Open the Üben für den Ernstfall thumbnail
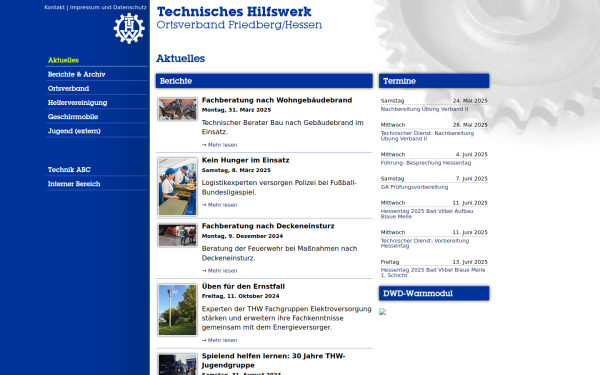 [x=178, y=310]
